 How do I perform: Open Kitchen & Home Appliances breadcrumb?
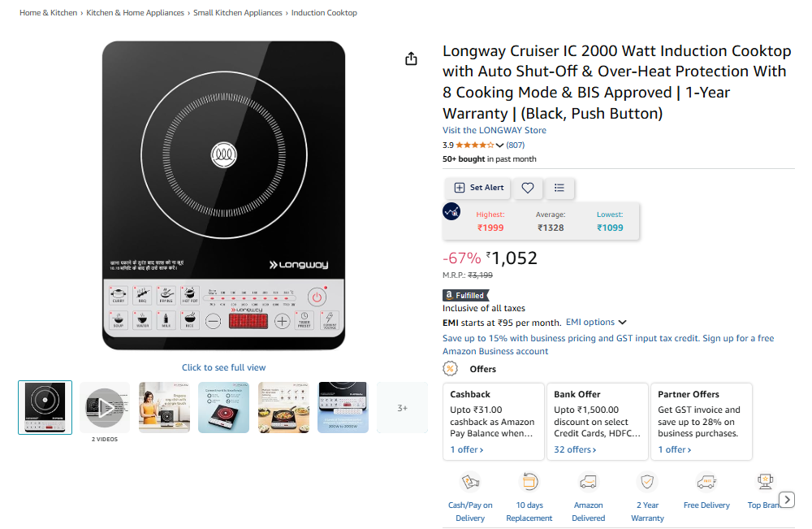pyautogui.click(x=135, y=12)
